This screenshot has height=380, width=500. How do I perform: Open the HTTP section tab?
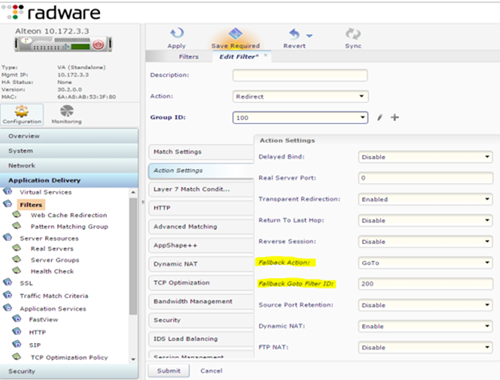201,208
